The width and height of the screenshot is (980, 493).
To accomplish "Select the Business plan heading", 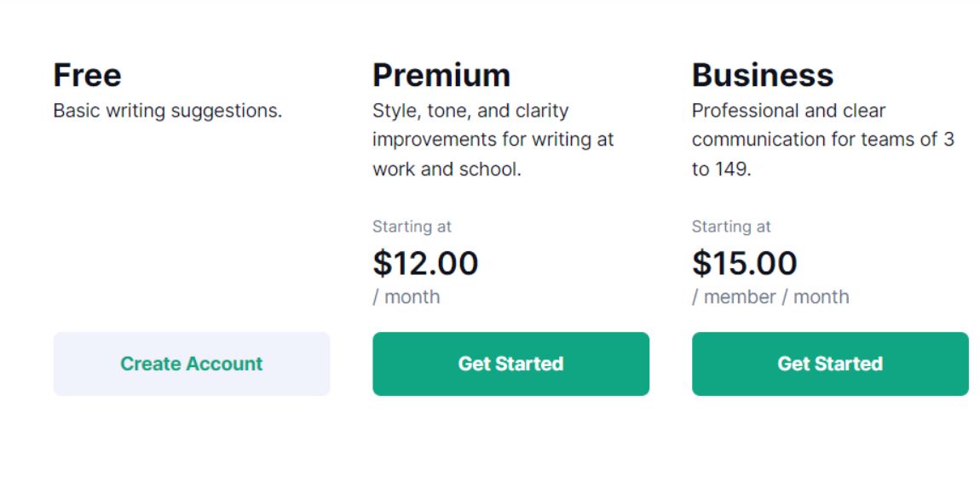I will click(763, 75).
